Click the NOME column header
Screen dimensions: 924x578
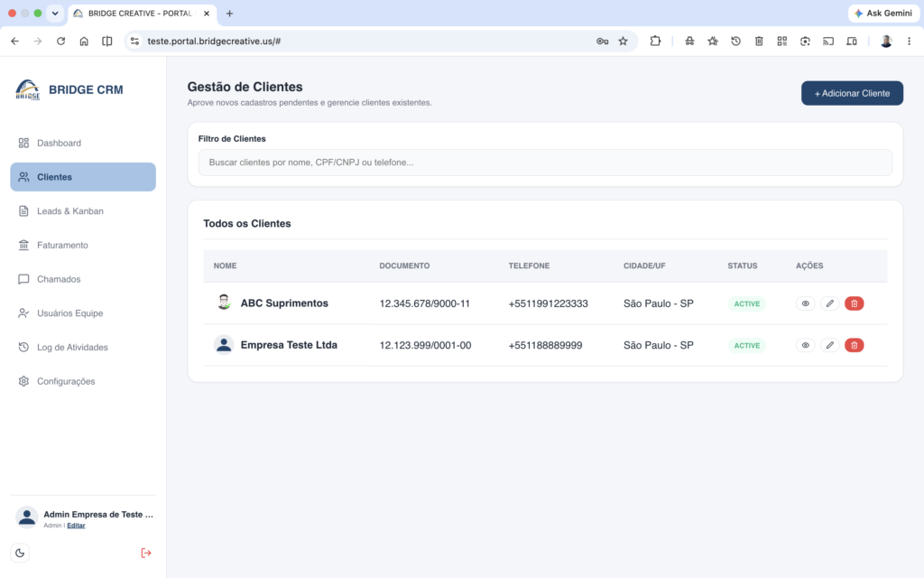pyautogui.click(x=225, y=266)
